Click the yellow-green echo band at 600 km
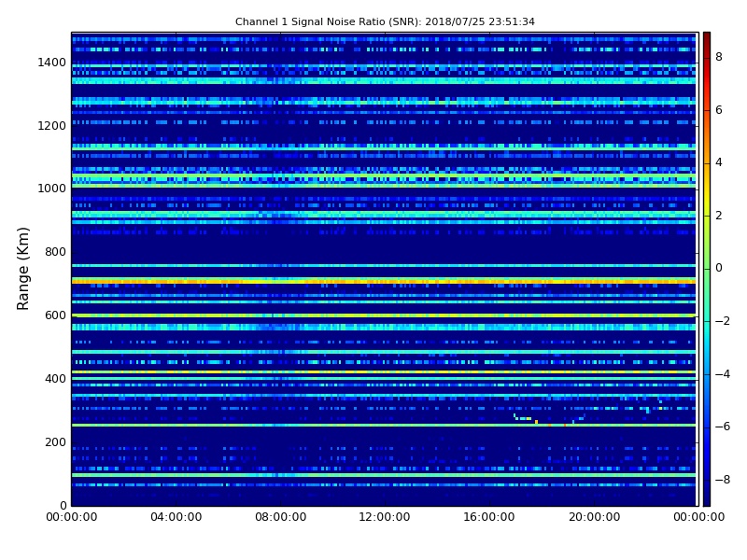 [x=384, y=315]
